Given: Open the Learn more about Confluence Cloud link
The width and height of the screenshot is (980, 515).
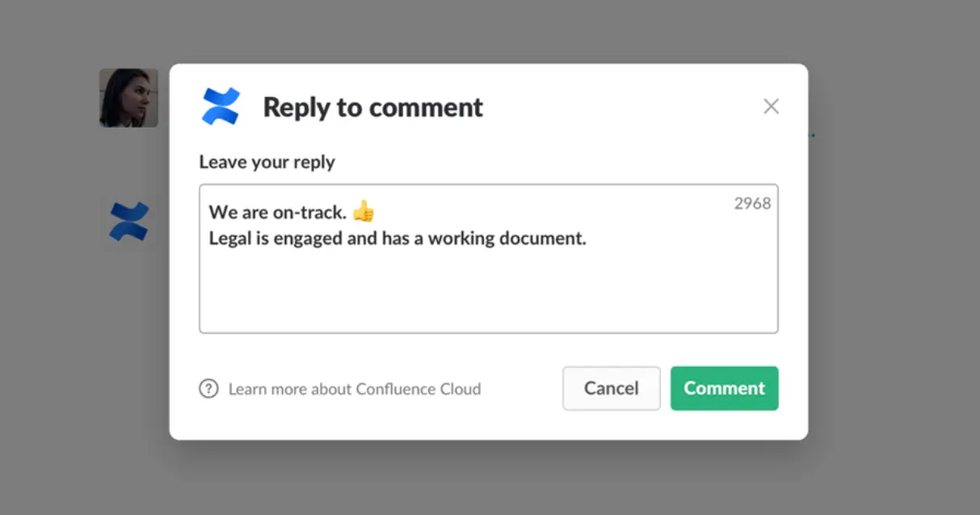Looking at the screenshot, I should pos(354,389).
